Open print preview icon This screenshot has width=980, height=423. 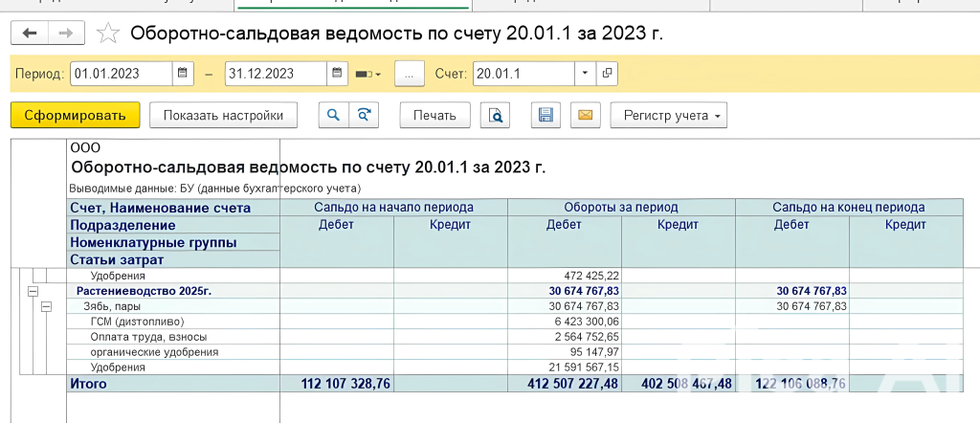tap(495, 116)
